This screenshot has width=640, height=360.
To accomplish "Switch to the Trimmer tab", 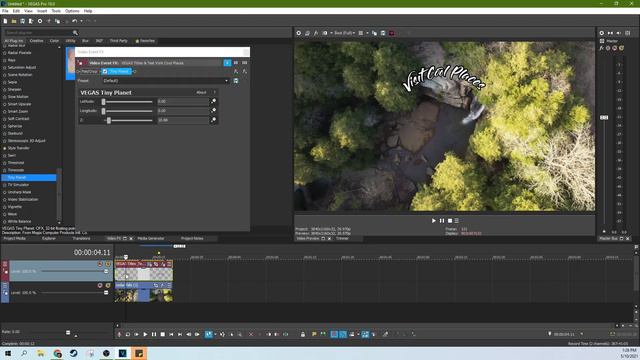I will click(x=342, y=238).
